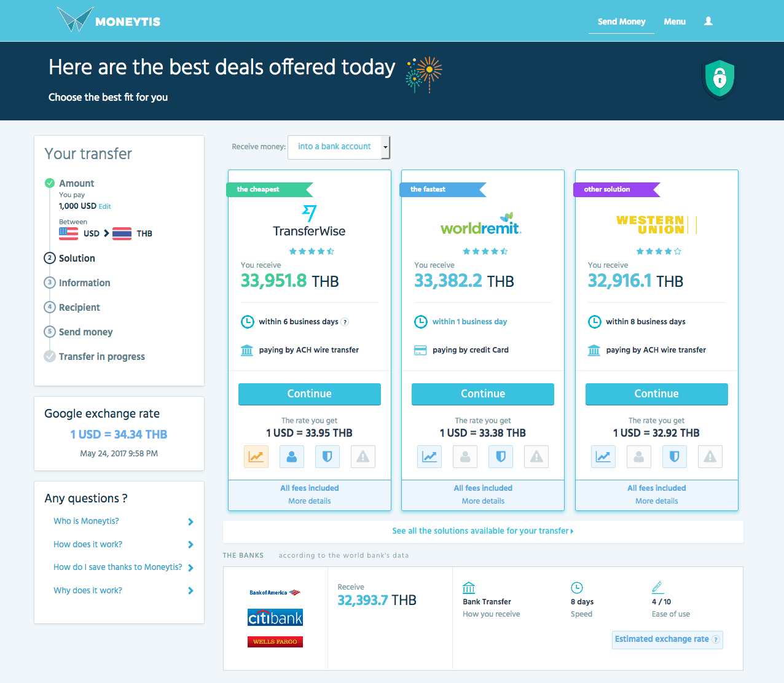Click the WorldRemit star rating
The width and height of the screenshot is (784, 683).
point(485,251)
